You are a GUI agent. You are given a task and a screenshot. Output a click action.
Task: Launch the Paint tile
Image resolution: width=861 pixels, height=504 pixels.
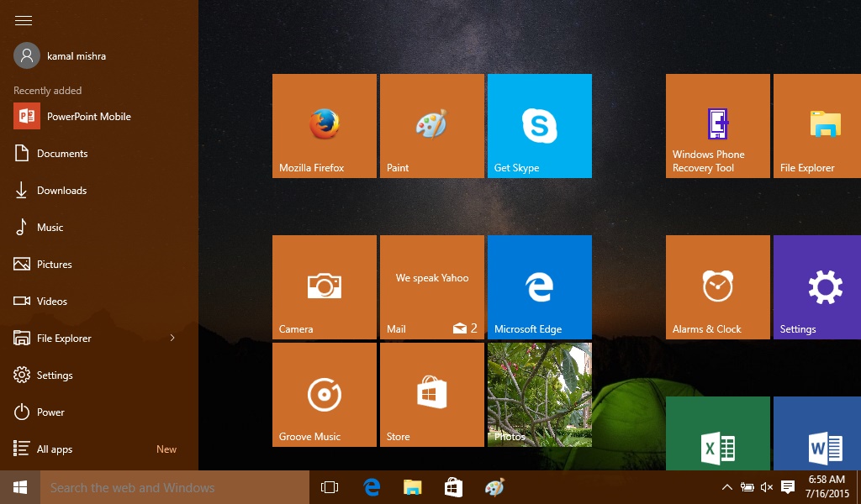pos(432,126)
